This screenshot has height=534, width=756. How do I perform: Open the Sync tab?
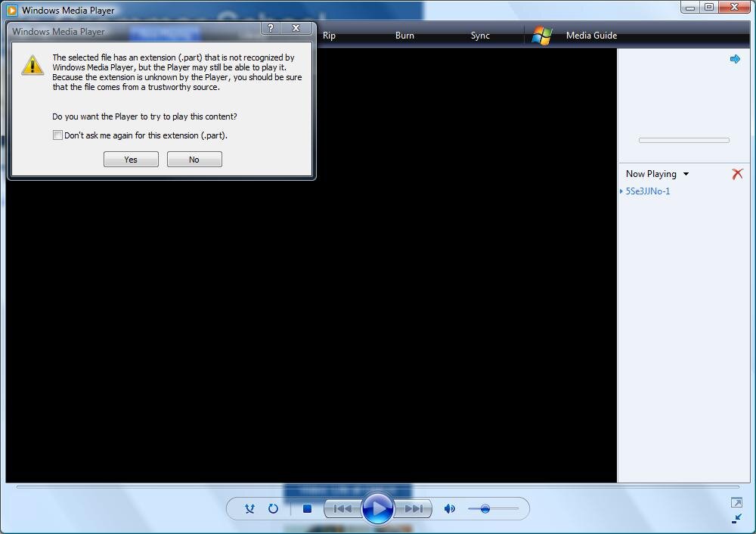coord(480,36)
